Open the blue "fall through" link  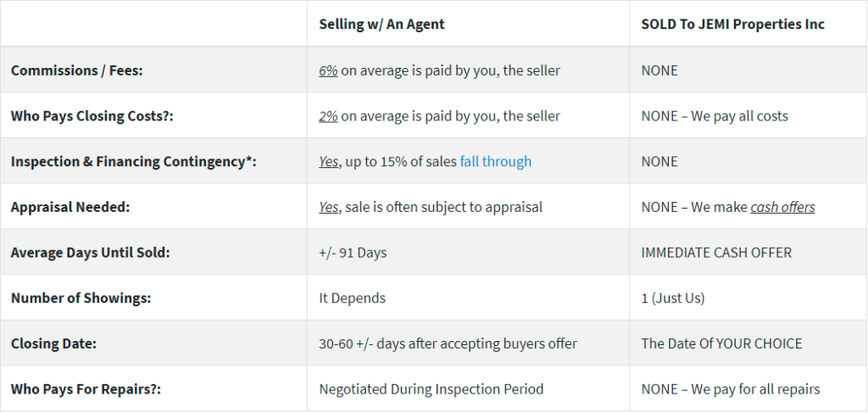(x=495, y=162)
